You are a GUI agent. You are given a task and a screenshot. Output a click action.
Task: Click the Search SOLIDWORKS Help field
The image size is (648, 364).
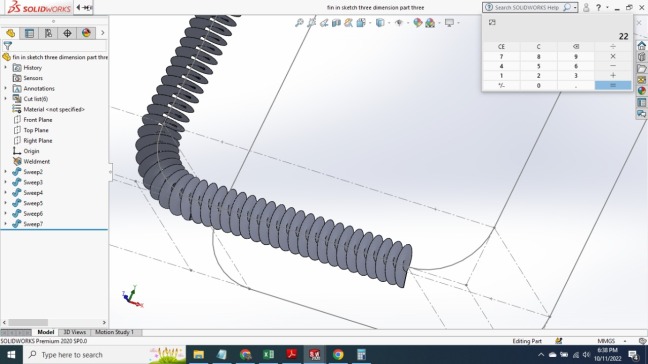(526, 7)
